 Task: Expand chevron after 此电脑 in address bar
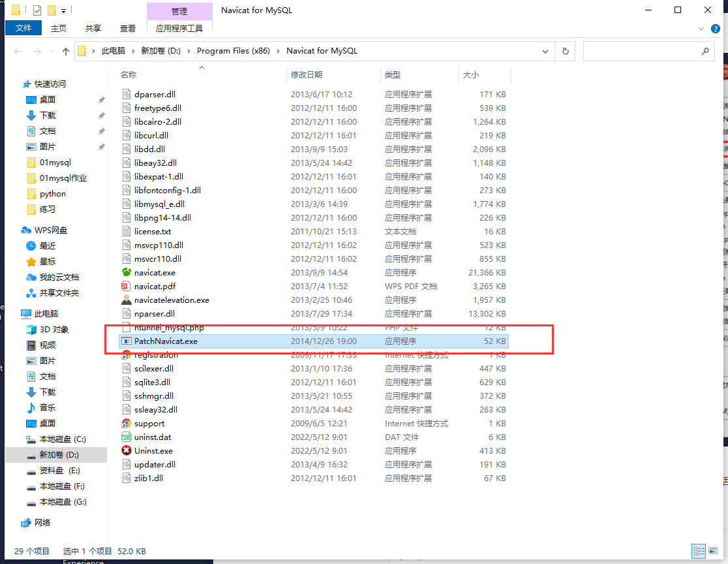[133, 51]
